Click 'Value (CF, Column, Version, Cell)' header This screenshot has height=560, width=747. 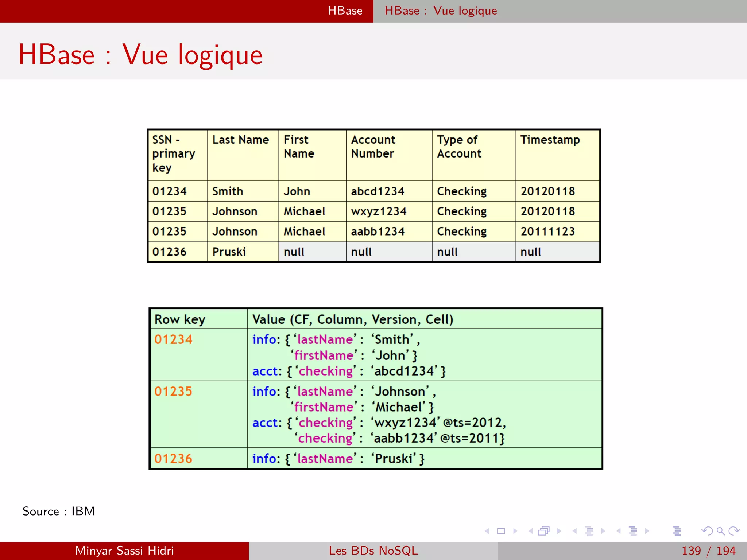tap(425, 319)
